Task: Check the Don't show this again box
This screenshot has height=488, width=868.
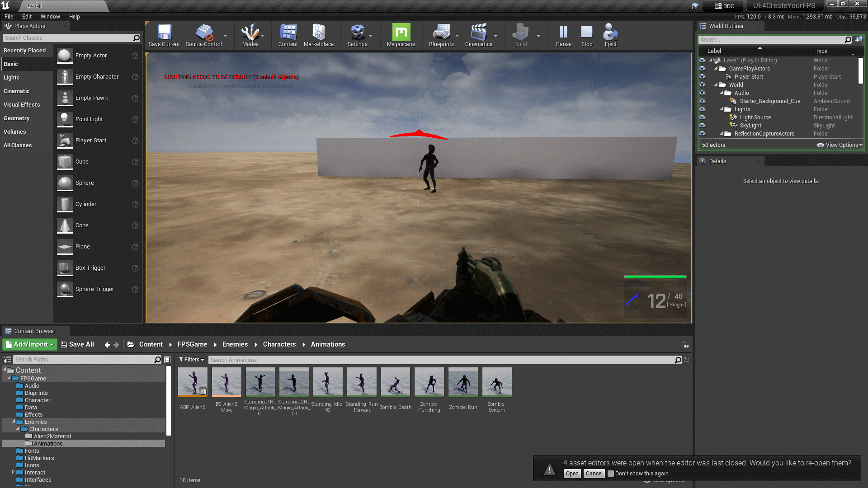Action: (x=611, y=474)
